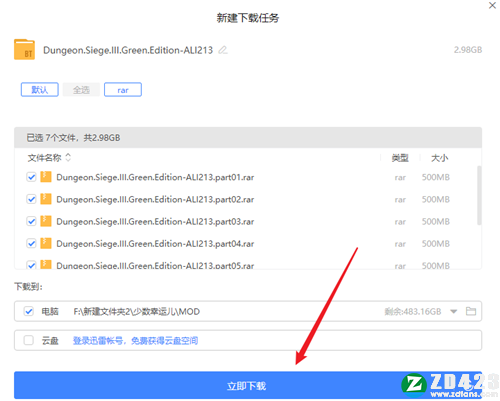Click the rar archive icon of part03.rar
500x401 pixels.
46,221
